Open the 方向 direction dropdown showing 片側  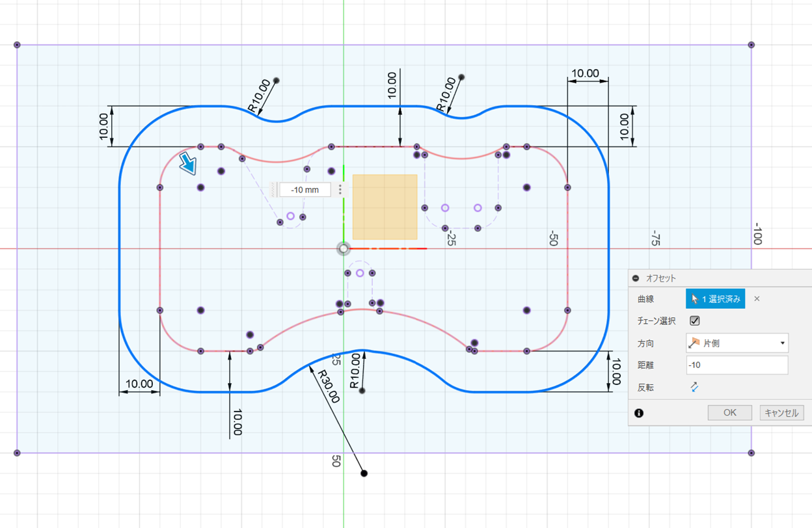click(x=737, y=343)
